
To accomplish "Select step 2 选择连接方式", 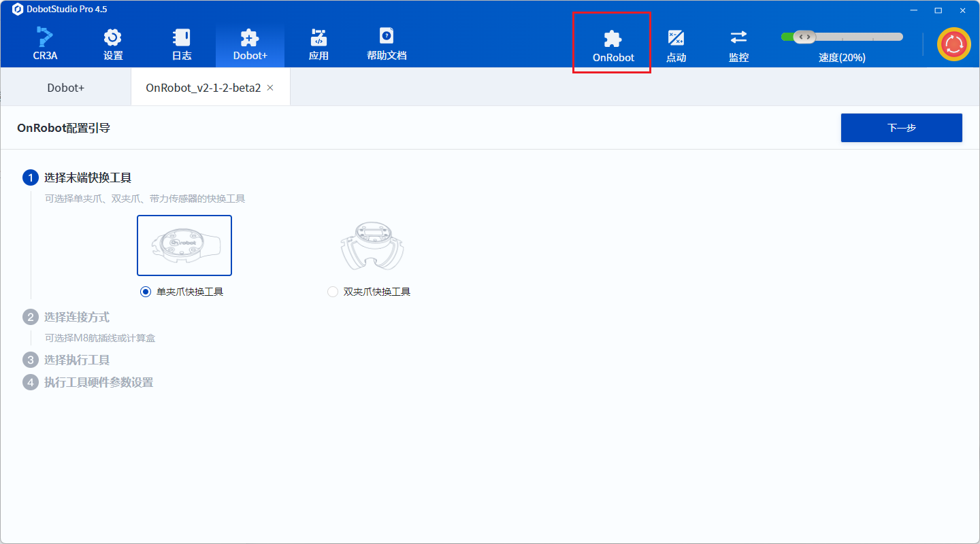I will pyautogui.click(x=66, y=317).
